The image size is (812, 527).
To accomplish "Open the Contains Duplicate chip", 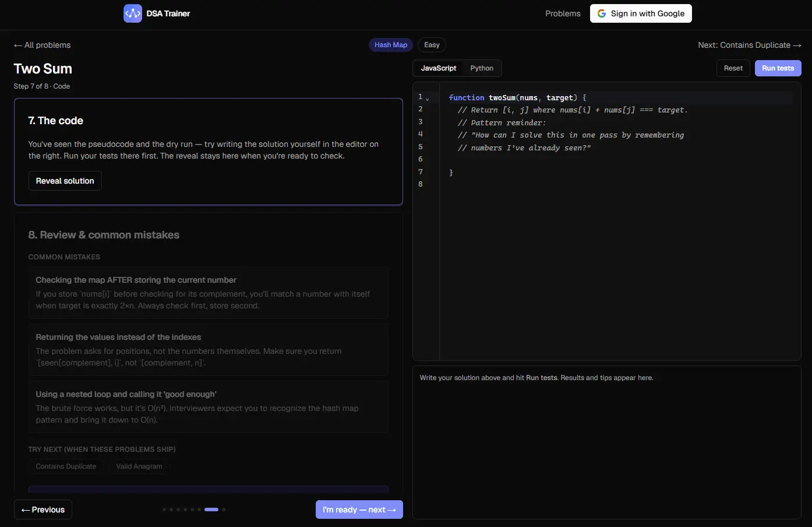I will pyautogui.click(x=66, y=466).
